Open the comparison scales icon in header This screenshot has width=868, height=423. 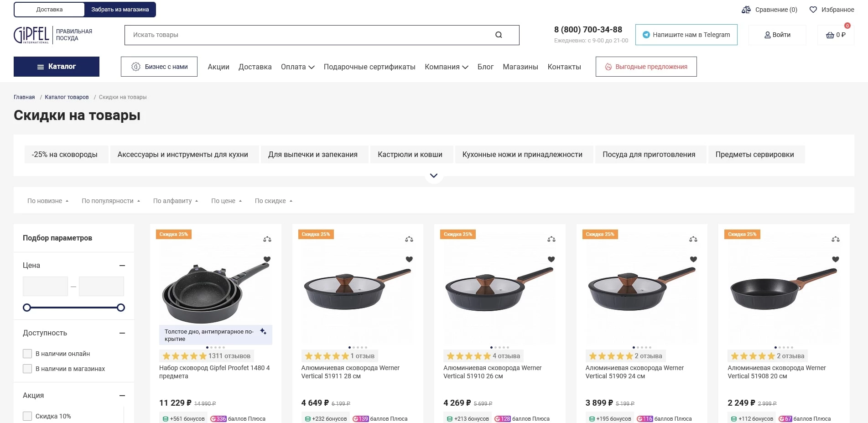[746, 10]
